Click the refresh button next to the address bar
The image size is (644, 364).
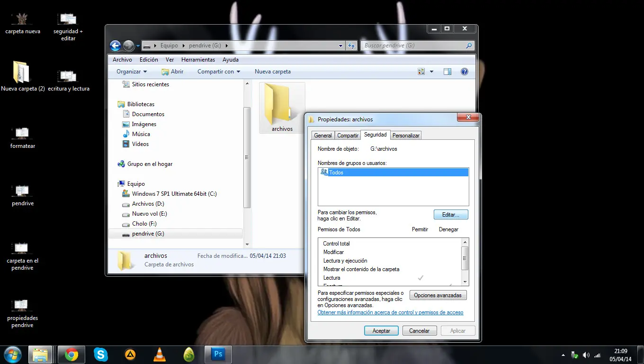click(351, 45)
